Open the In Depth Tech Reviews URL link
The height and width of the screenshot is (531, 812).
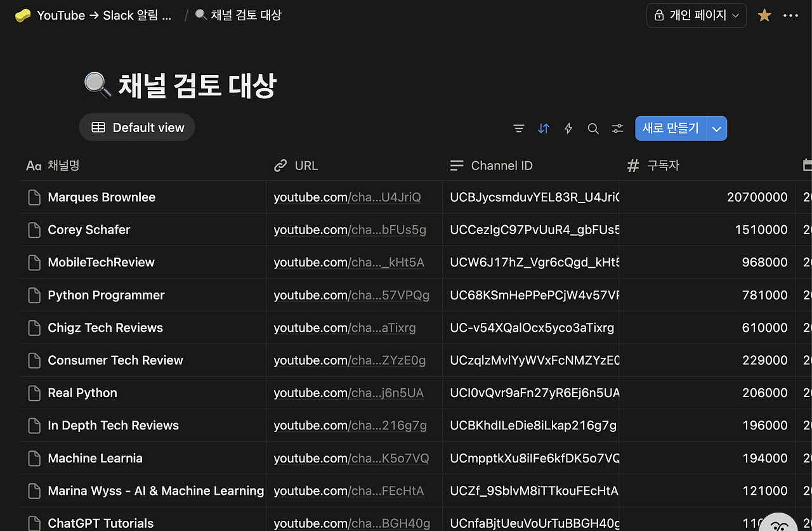tap(350, 425)
